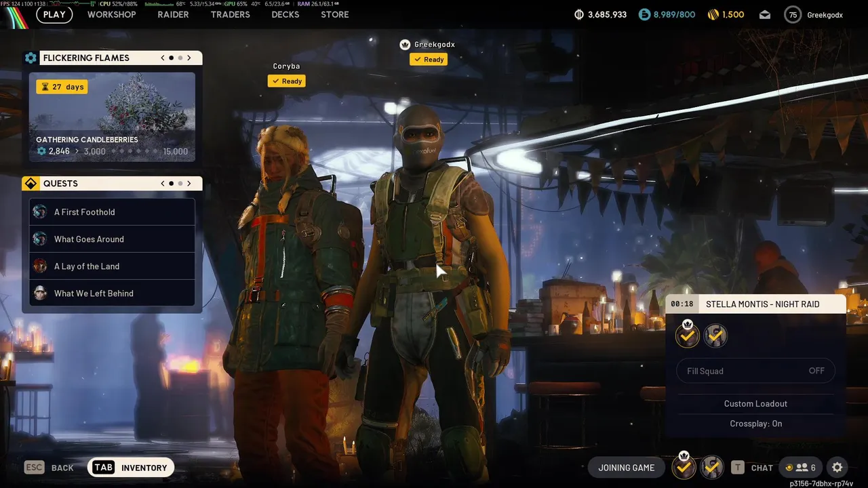868x488 pixels.
Task: Go to the TRADERS tab
Action: point(230,14)
